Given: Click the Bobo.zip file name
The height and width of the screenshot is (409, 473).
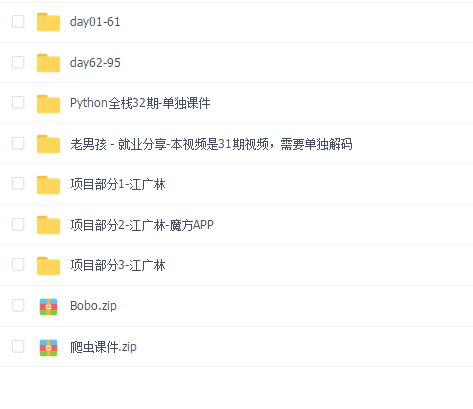Looking at the screenshot, I should click(x=93, y=306).
